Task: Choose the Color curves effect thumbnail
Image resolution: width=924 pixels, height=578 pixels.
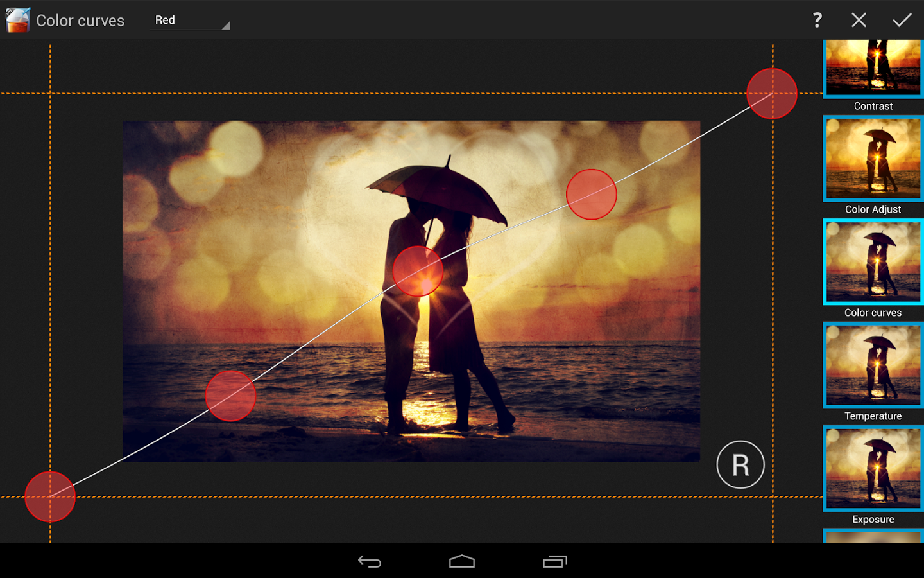Action: click(x=873, y=262)
